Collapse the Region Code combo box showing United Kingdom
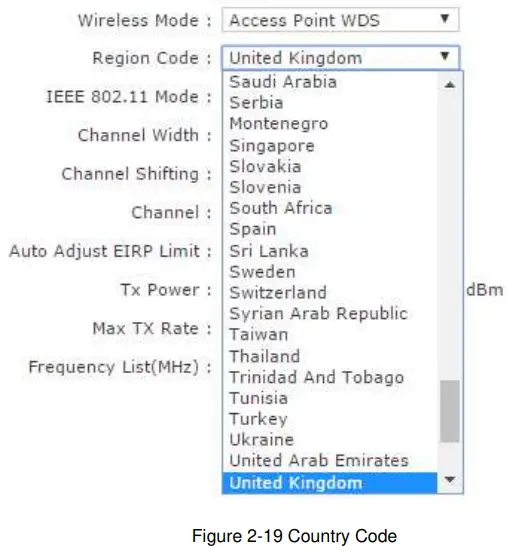The image size is (508, 550). (x=340, y=57)
